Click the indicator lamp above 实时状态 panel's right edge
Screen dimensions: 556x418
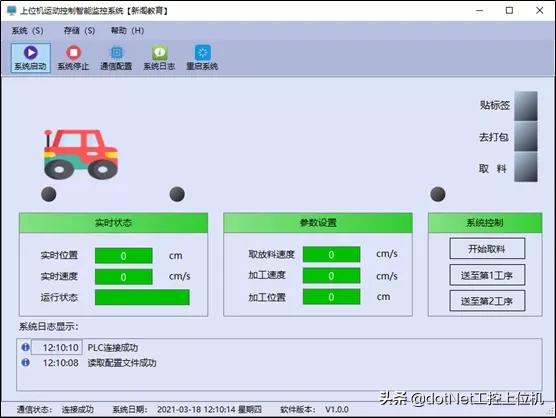[177, 194]
